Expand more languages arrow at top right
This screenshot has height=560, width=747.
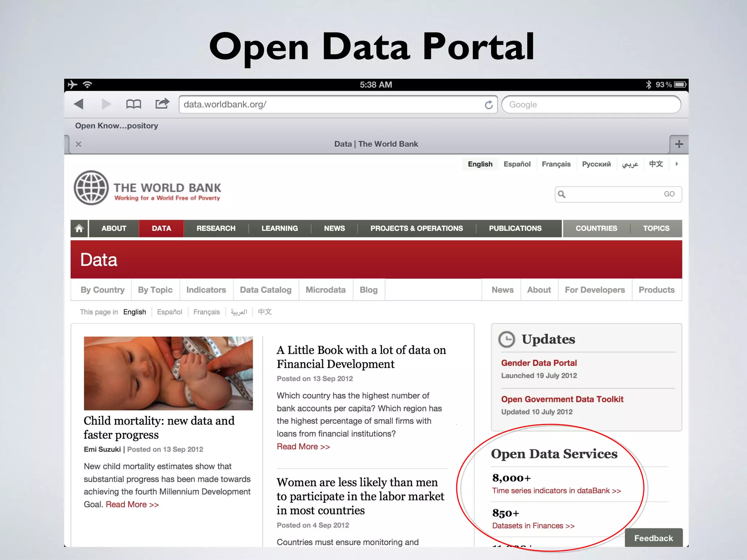(x=677, y=164)
